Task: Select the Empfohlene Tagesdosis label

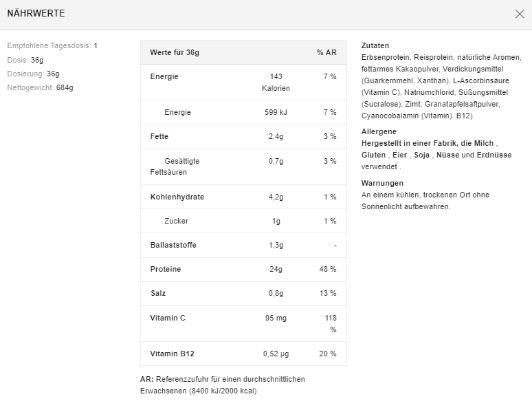Action: 49,45
